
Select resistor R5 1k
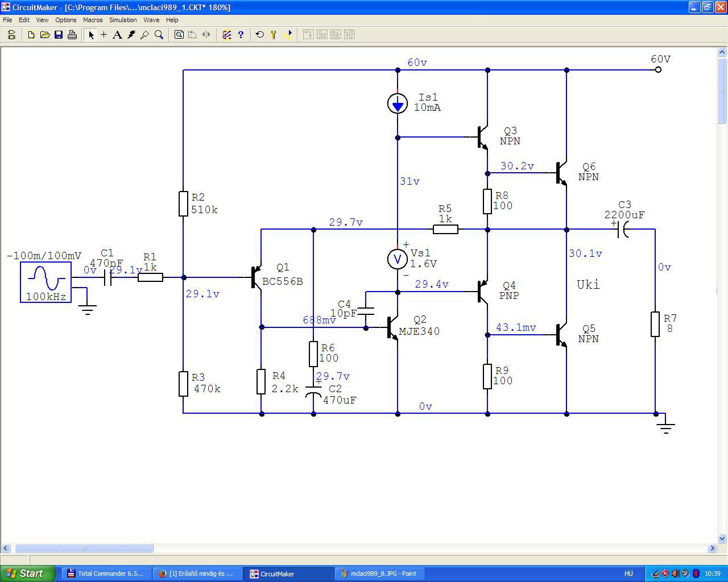445,230
